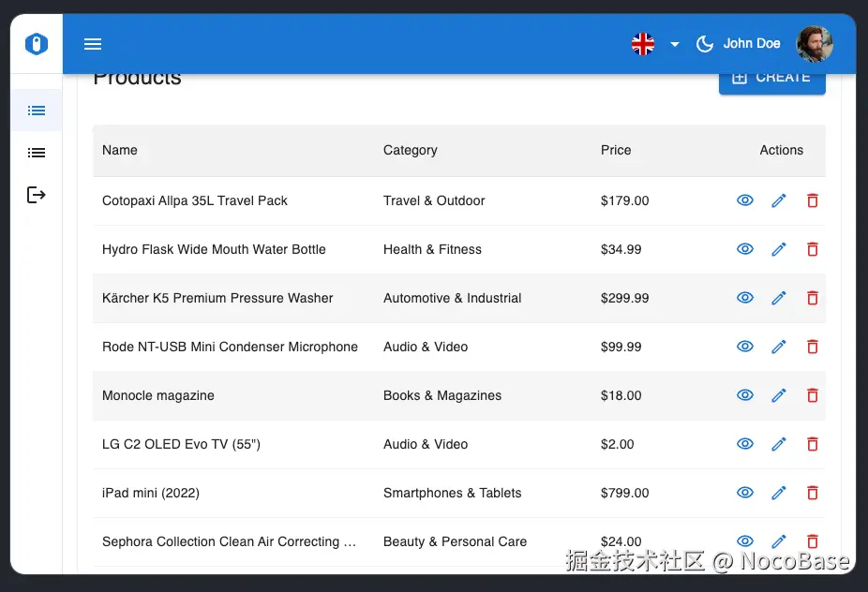This screenshot has width=868, height=592.
Task: Click the $34.99 price cell
Action: [621, 249]
